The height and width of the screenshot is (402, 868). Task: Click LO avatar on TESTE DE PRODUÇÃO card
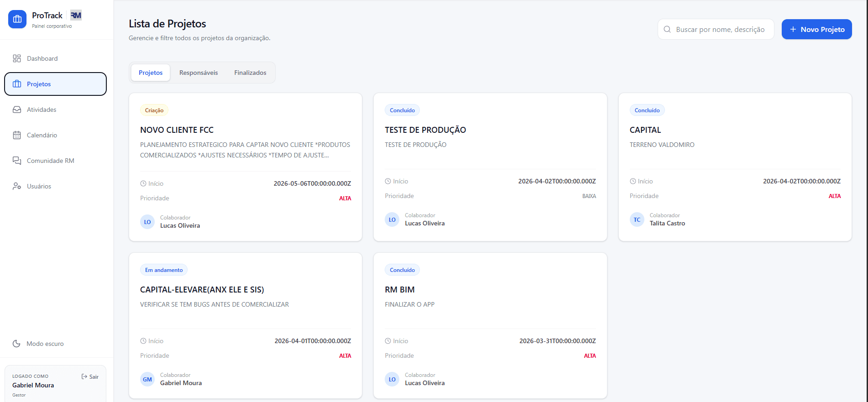click(392, 219)
